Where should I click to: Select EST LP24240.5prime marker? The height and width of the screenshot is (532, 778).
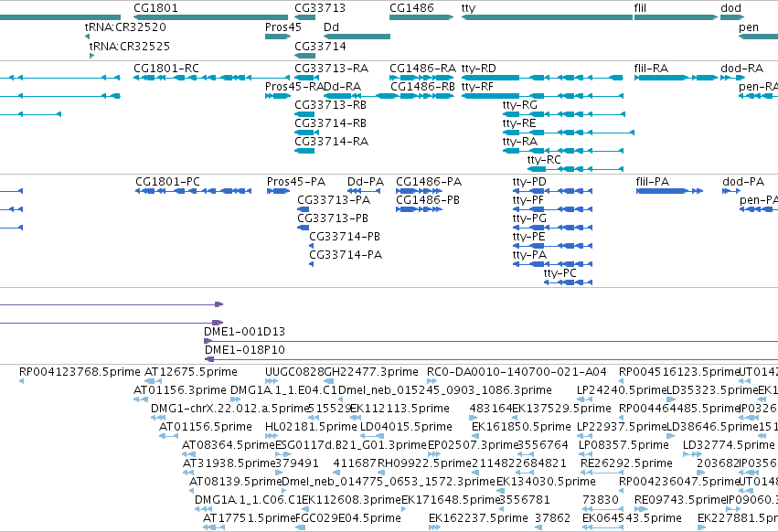click(x=584, y=399)
